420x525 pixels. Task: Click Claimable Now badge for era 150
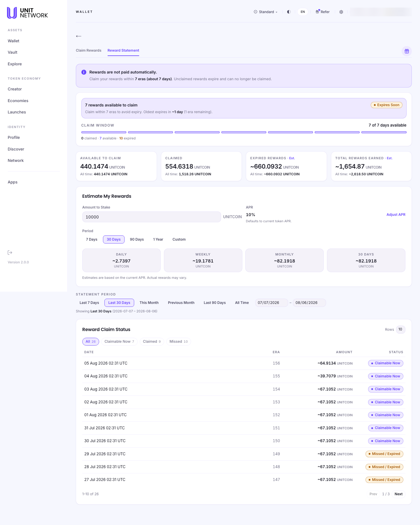coord(386,441)
